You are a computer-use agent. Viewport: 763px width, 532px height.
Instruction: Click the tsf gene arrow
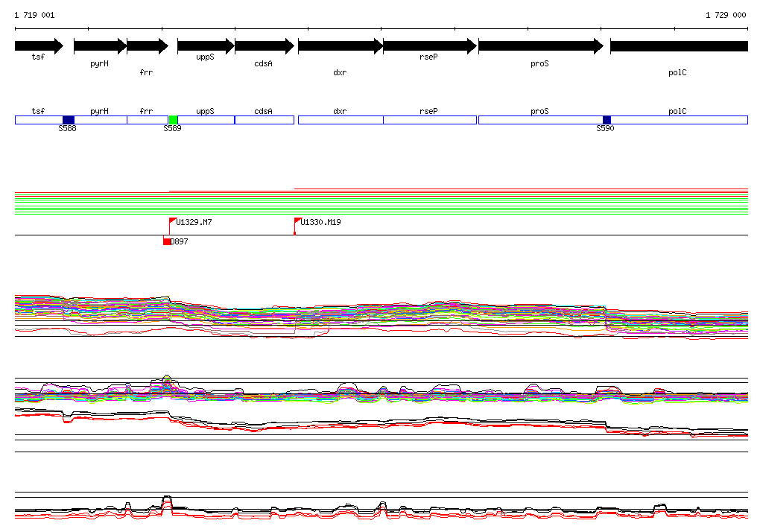pos(39,46)
